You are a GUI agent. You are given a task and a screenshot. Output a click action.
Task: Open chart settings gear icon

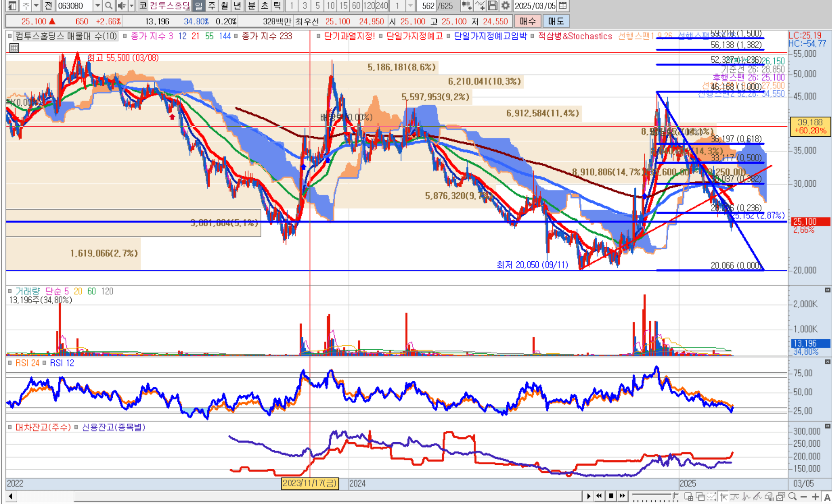(x=505, y=6)
